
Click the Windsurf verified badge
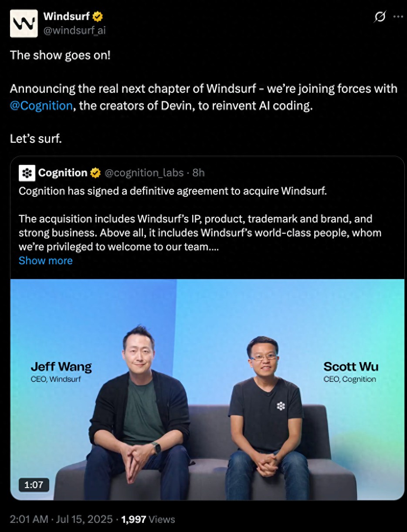[x=98, y=17]
